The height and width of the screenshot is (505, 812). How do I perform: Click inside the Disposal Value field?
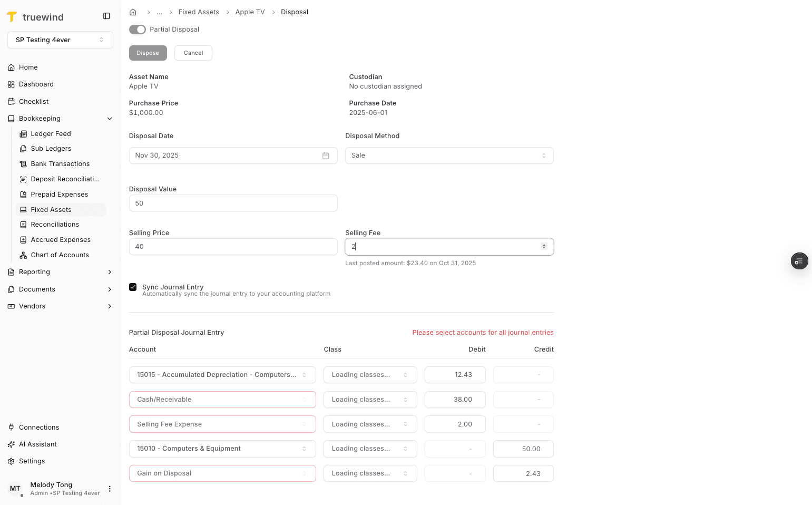(233, 203)
